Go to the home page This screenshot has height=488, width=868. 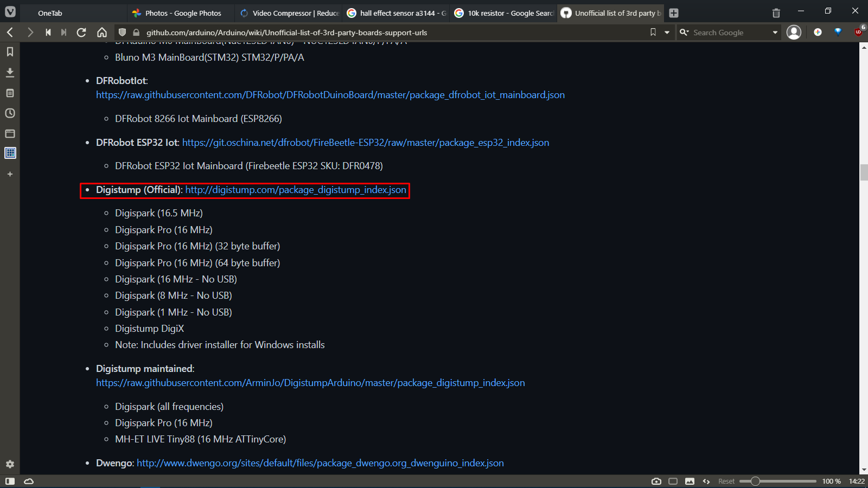[x=102, y=33]
